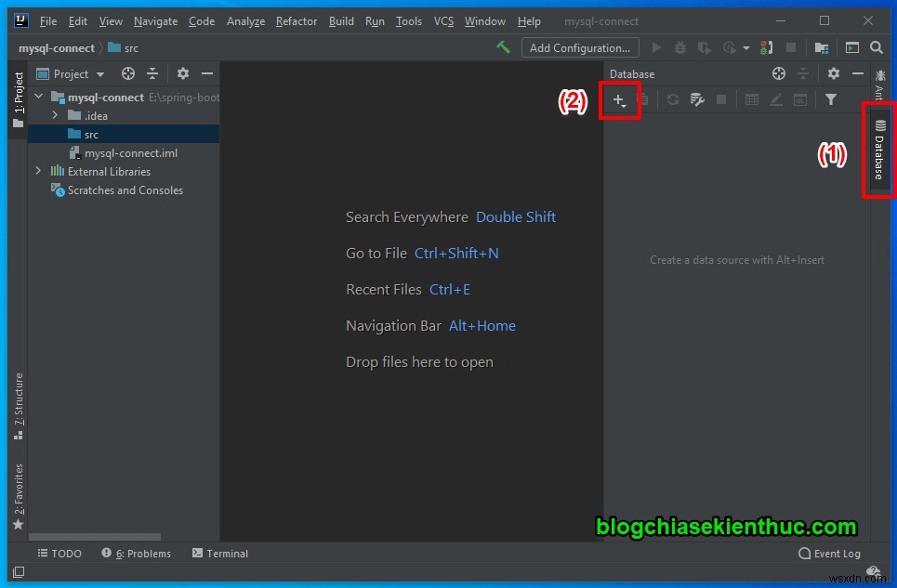The width and height of the screenshot is (897, 588).
Task: Expand the .idea folder
Action: point(55,115)
